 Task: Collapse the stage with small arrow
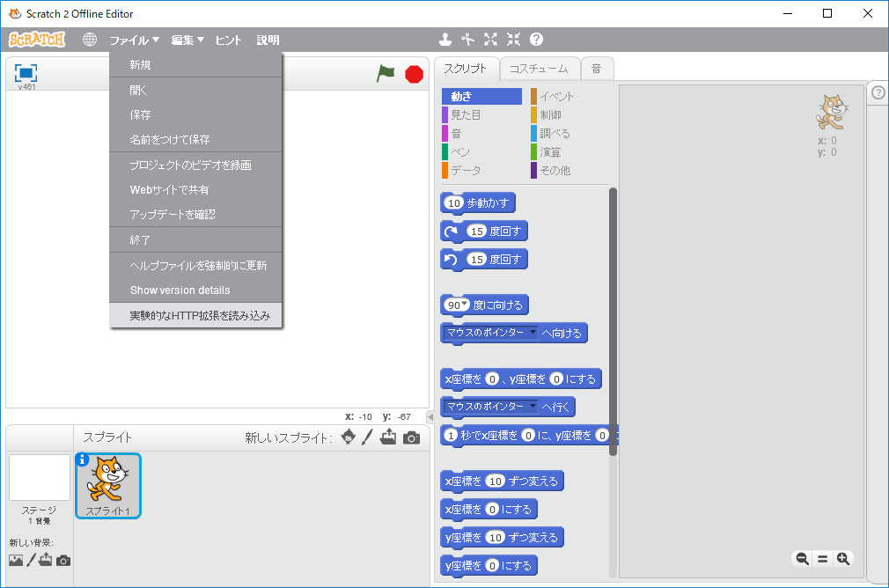click(x=430, y=416)
